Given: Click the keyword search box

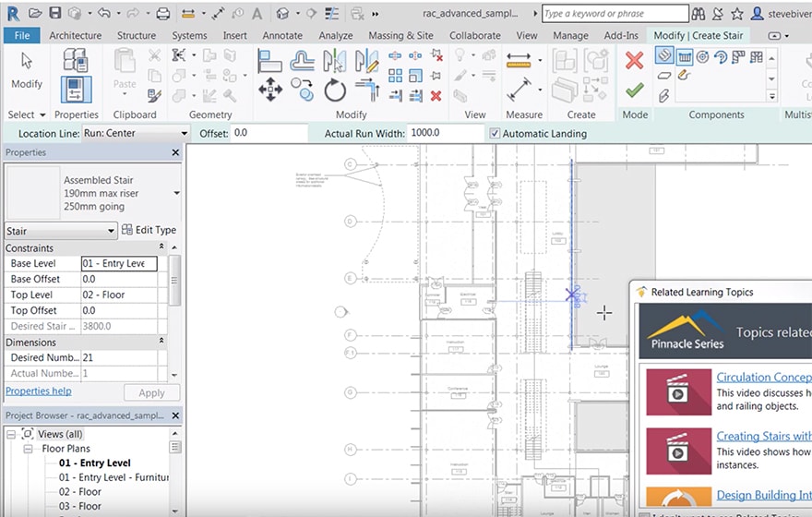Looking at the screenshot, I should pyautogui.click(x=615, y=14).
